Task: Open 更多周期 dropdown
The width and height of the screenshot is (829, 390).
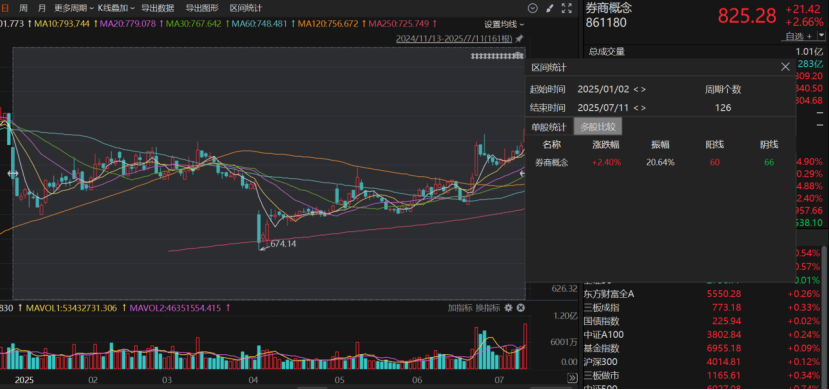Action: point(74,8)
